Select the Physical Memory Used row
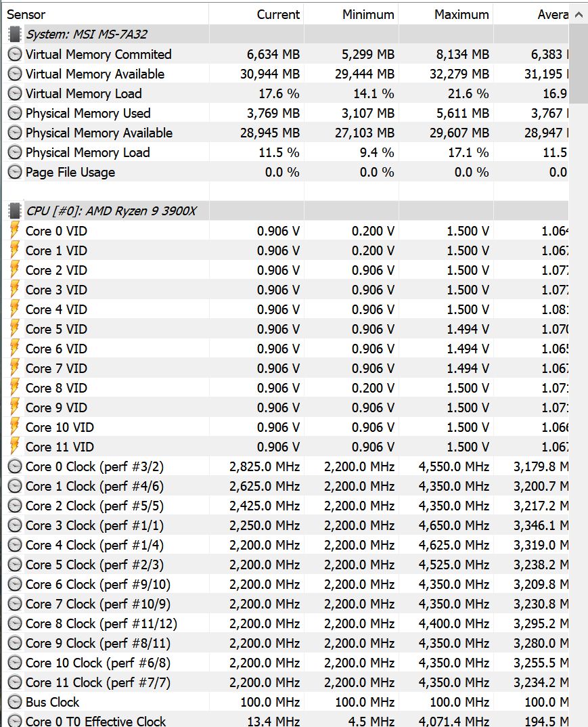The height and width of the screenshot is (727, 588). 88,113
